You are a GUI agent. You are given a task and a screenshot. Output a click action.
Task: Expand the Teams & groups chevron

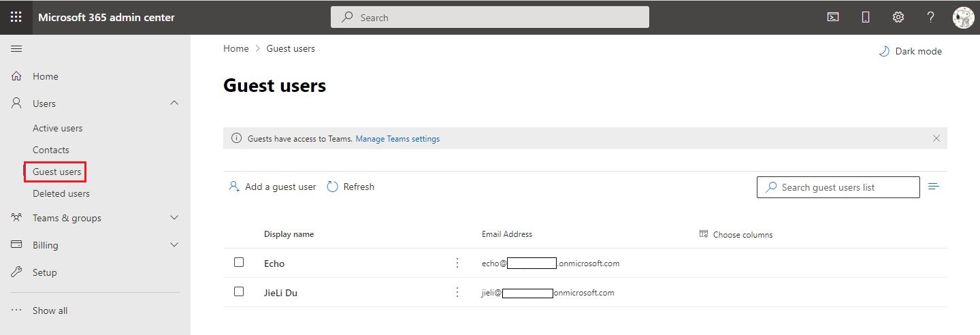[x=174, y=218]
